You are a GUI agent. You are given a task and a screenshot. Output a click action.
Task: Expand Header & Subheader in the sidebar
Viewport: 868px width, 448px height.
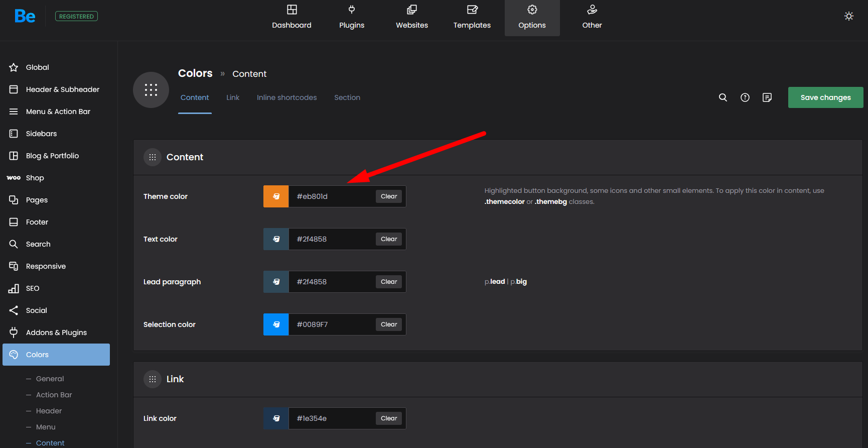click(x=62, y=89)
